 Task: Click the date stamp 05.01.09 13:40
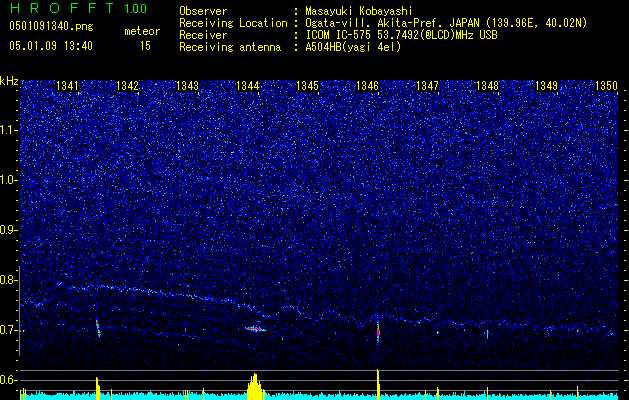tap(51, 46)
